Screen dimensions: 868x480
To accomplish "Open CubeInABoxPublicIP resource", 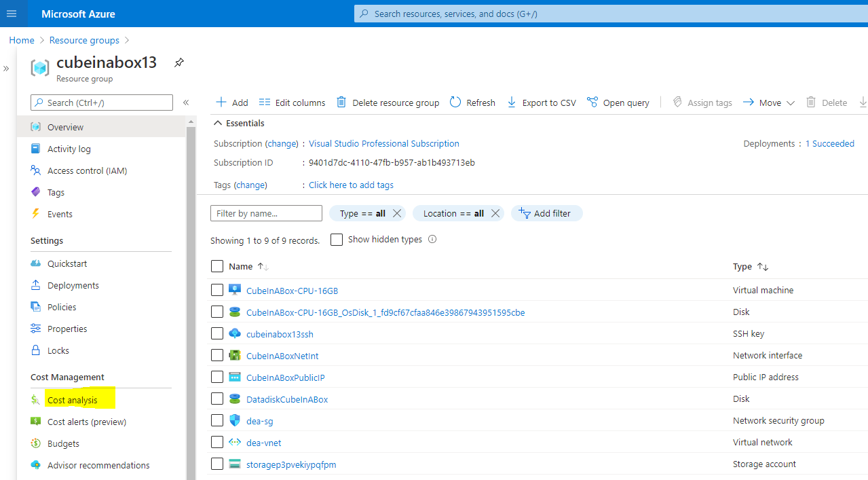I will coord(286,377).
